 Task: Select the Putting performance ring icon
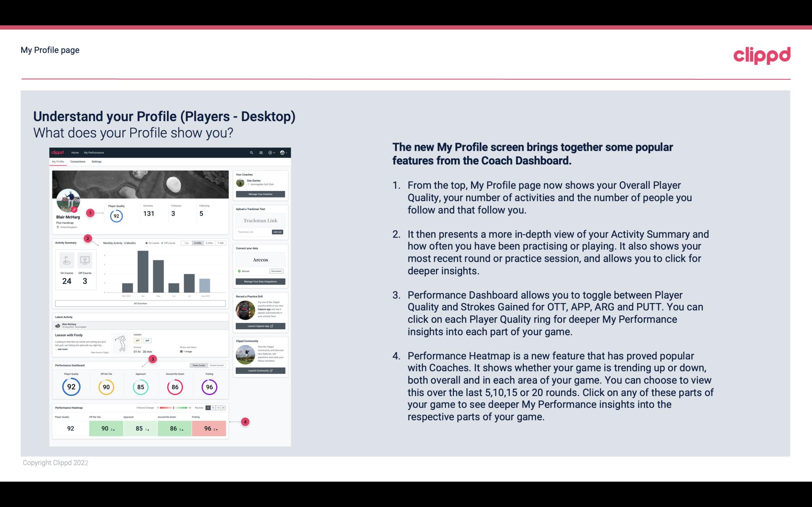pyautogui.click(x=209, y=387)
